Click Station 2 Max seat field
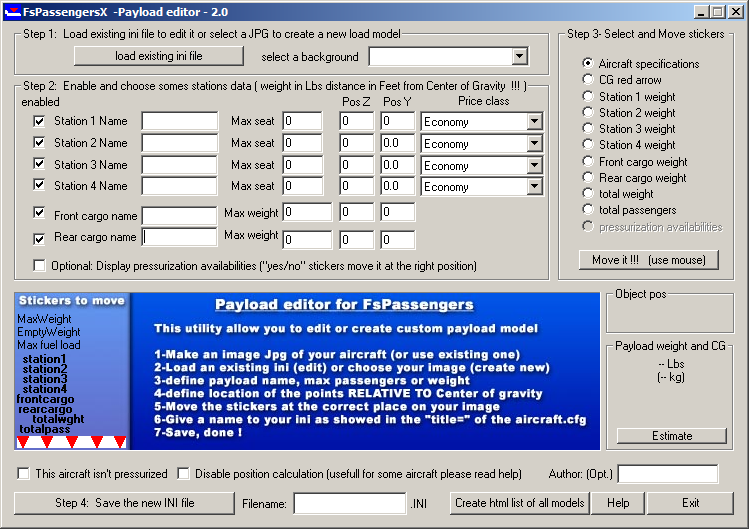This screenshot has height=529, width=749. [x=302, y=143]
